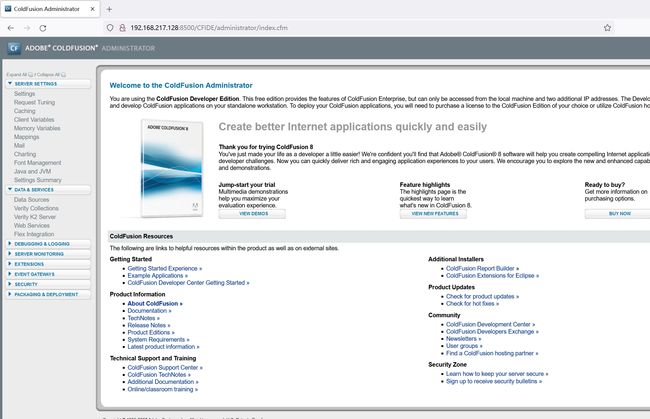The image size is (650, 419).
Task: Collapse the Data & Services section
Action: (x=48, y=190)
